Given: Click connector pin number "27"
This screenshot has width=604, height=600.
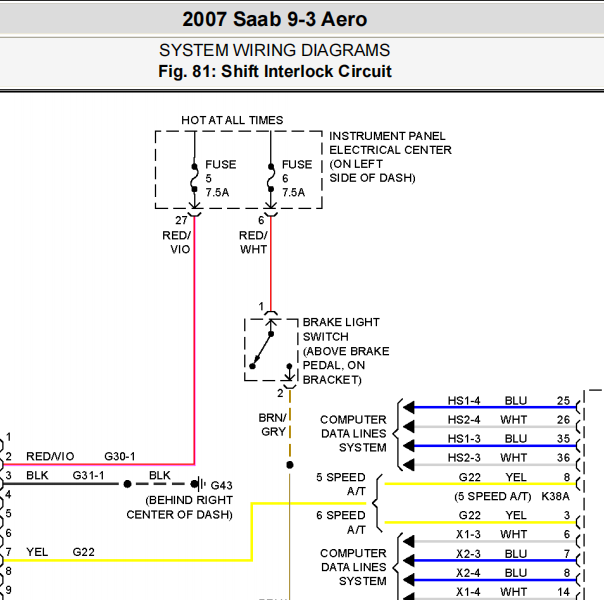Looking at the screenshot, I should pyautogui.click(x=181, y=220).
